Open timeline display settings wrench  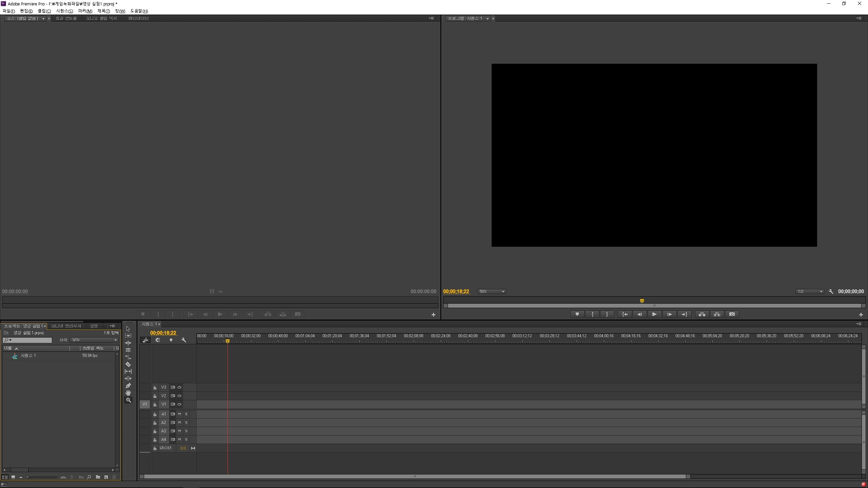(184, 340)
